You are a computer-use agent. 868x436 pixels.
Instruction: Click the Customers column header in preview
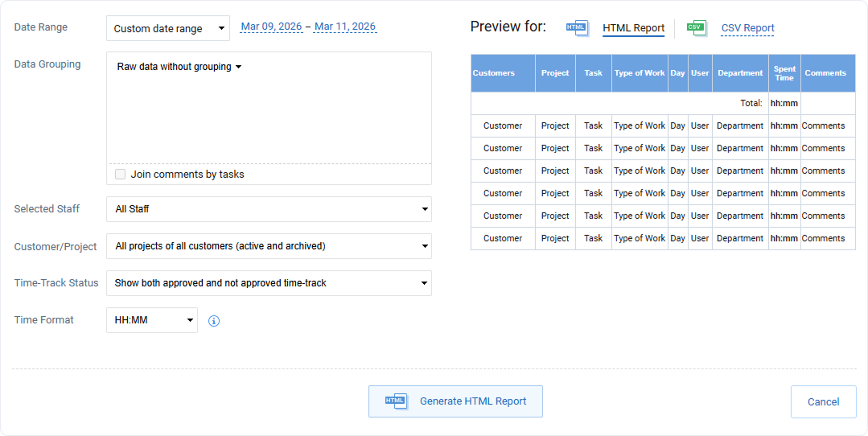(494, 73)
